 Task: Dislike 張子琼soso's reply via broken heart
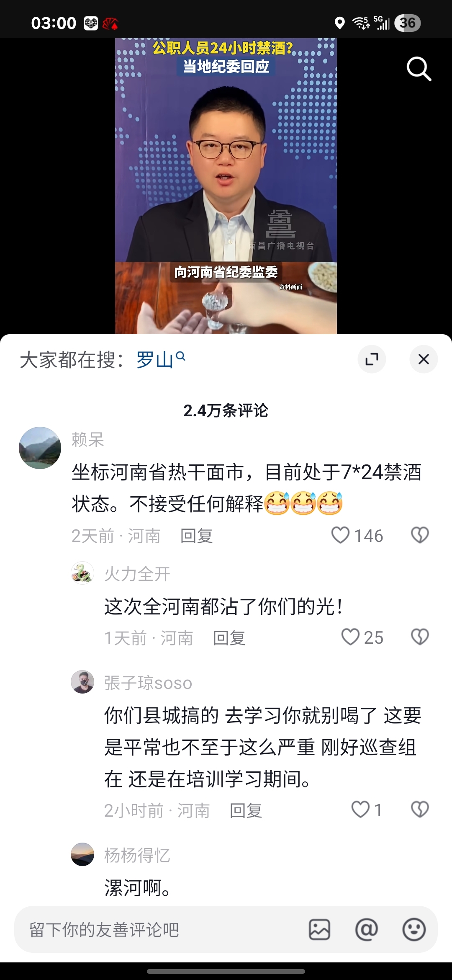(x=420, y=810)
